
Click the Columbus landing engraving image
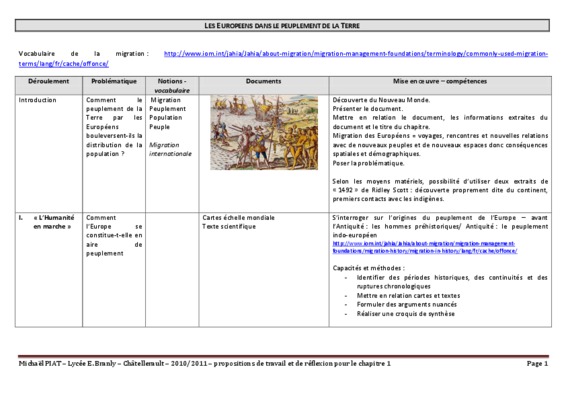click(264, 132)
